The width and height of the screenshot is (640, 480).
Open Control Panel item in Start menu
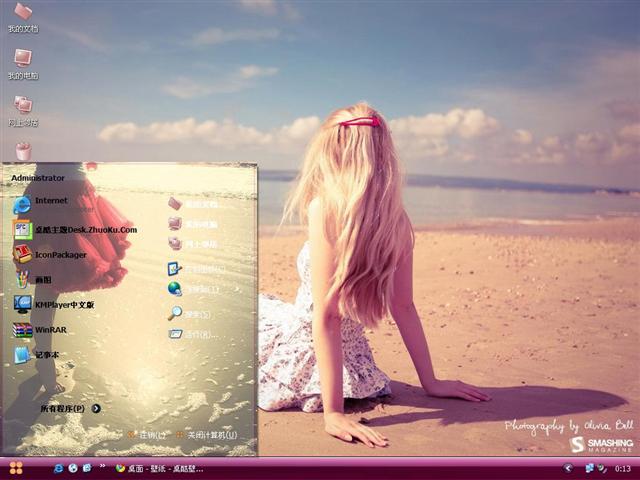pos(196,269)
